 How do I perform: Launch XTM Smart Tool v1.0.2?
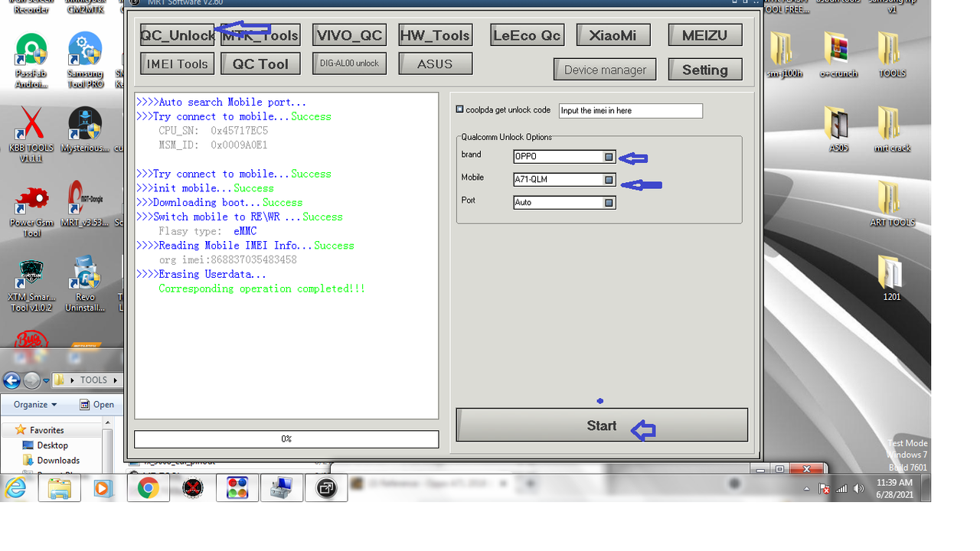31,285
